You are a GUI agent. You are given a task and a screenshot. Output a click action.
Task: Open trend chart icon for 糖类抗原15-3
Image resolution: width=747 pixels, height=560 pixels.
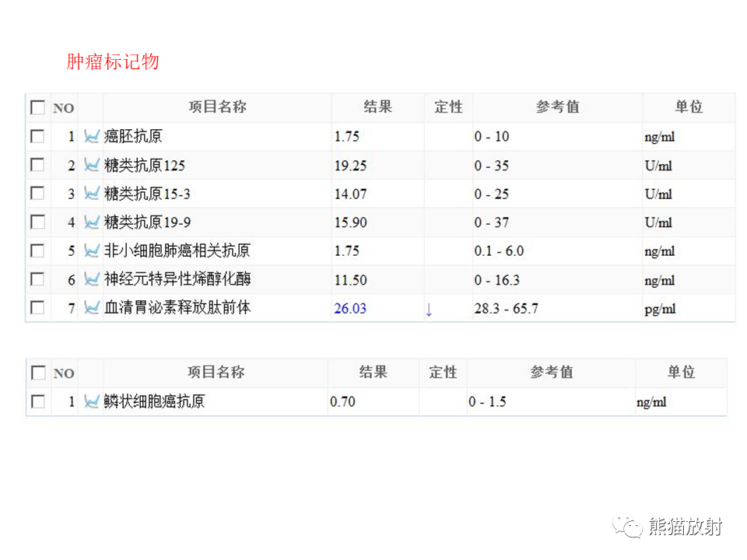91,194
